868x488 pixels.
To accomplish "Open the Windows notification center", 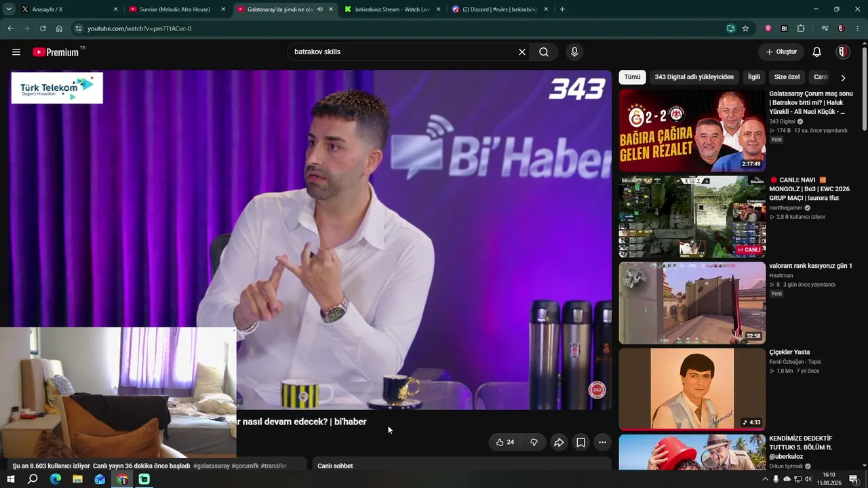I will (x=854, y=479).
